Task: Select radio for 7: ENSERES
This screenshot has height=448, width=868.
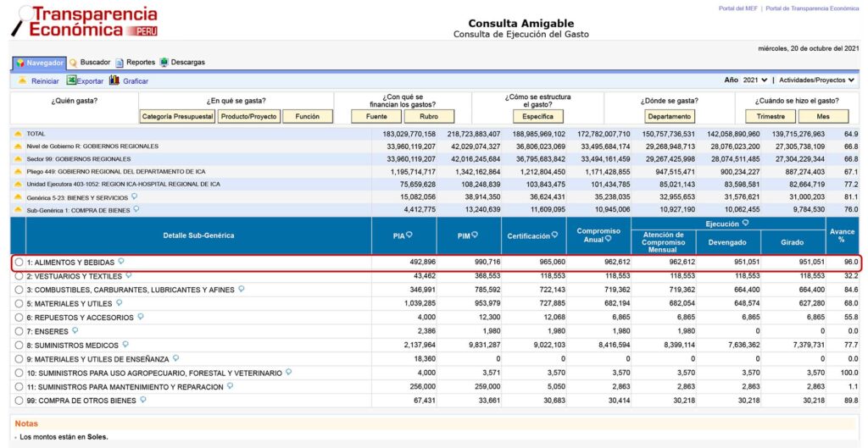Action: click(x=19, y=331)
